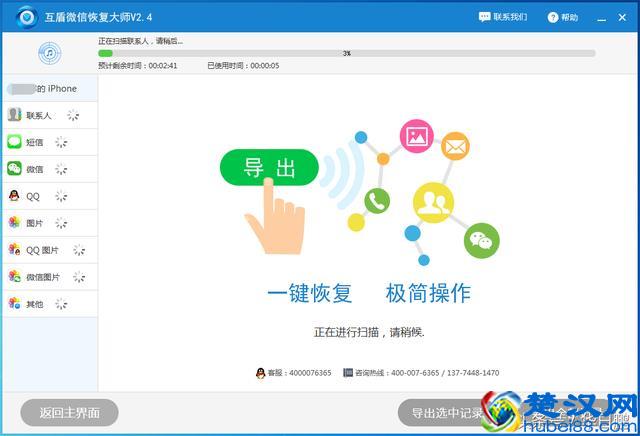Select the iPhone device entry

click(50, 89)
